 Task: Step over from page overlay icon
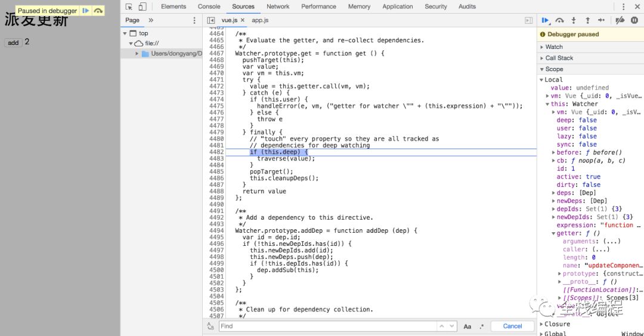pyautogui.click(x=98, y=11)
